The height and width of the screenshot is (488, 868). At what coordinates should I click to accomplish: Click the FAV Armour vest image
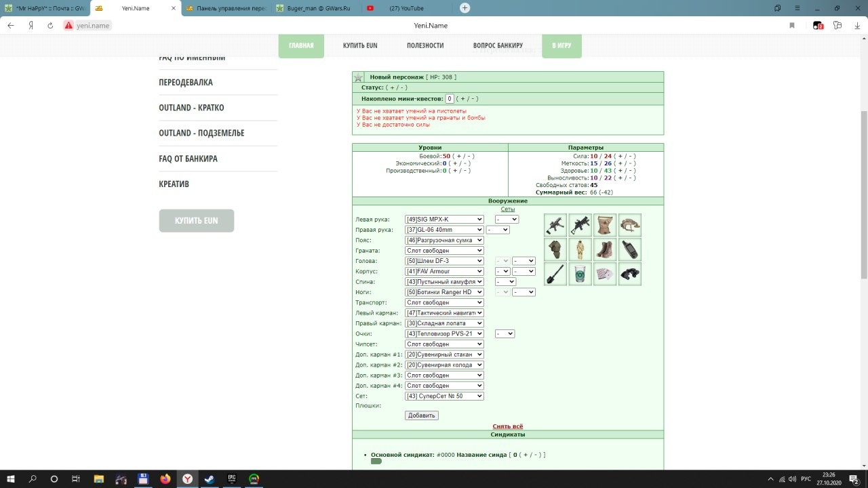click(x=555, y=249)
